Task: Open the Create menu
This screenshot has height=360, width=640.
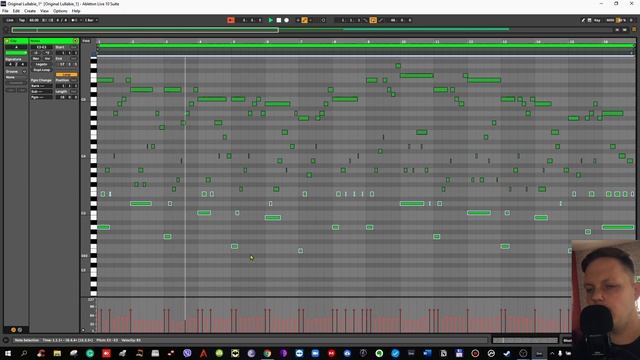Action: click(30, 11)
